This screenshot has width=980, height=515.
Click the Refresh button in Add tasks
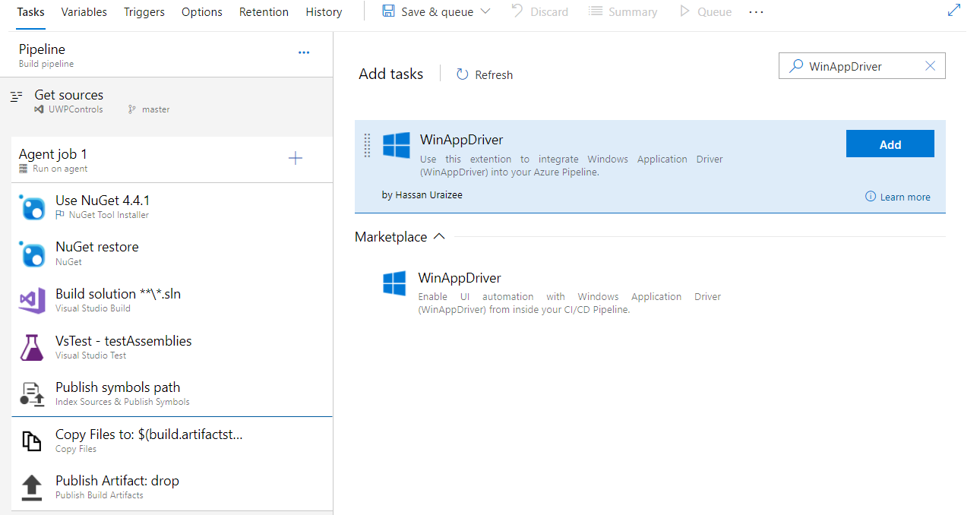coord(484,74)
